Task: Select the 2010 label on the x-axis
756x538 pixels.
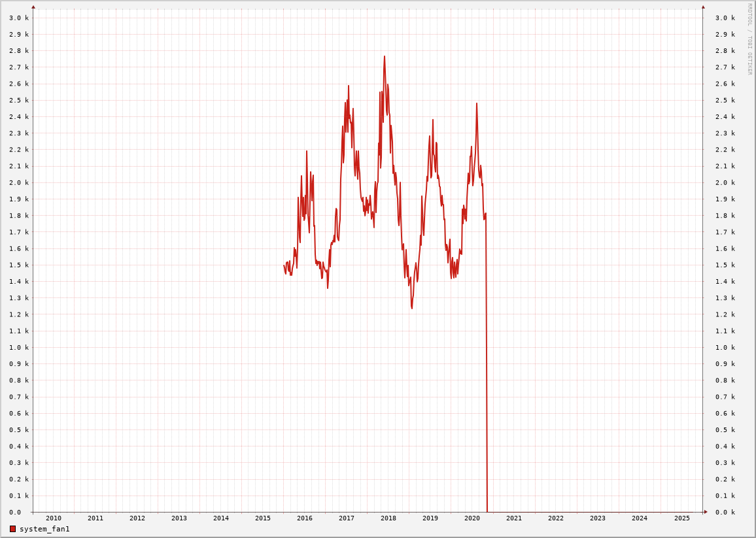Action: tap(54, 518)
